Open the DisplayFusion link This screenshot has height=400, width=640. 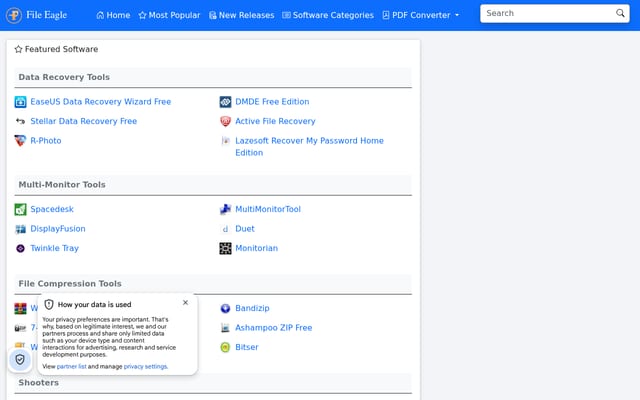pos(58,229)
